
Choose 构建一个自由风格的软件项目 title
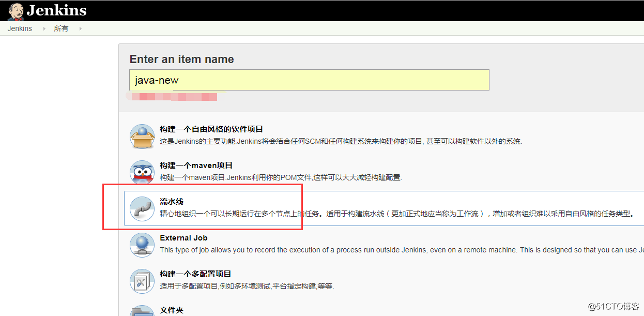tap(211, 129)
